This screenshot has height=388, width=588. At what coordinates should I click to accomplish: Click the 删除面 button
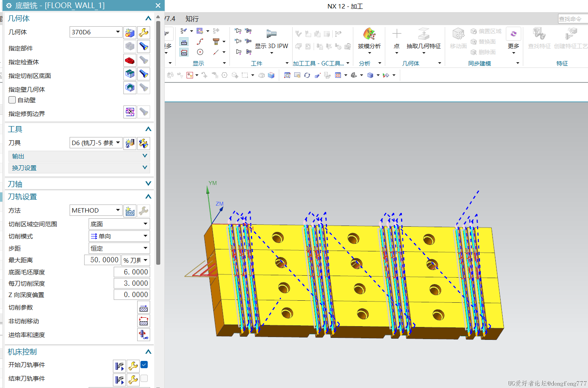pos(483,52)
